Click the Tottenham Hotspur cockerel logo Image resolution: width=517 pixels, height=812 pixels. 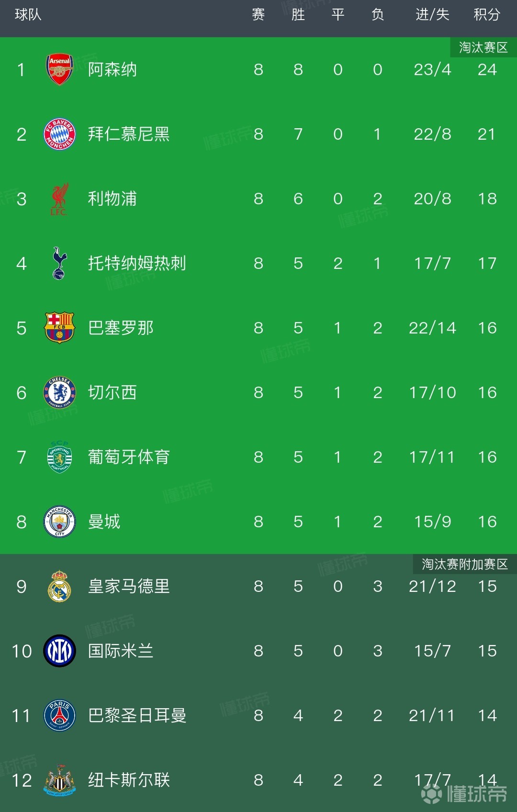59,263
